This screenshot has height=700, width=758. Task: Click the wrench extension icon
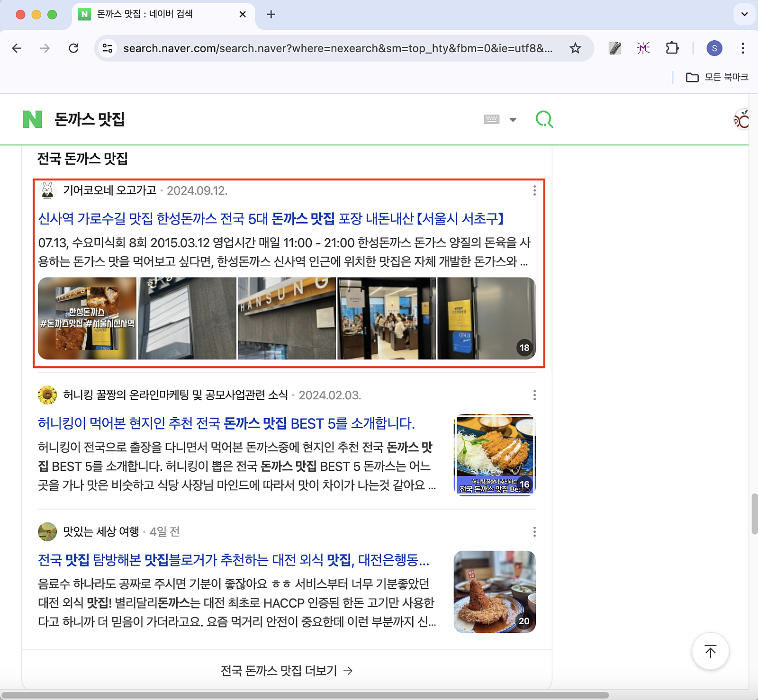(614, 47)
